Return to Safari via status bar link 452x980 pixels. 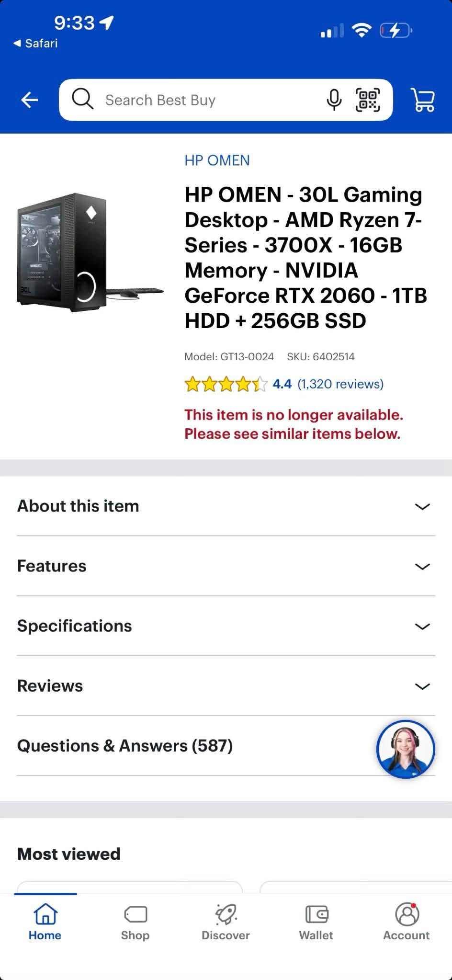[x=35, y=44]
